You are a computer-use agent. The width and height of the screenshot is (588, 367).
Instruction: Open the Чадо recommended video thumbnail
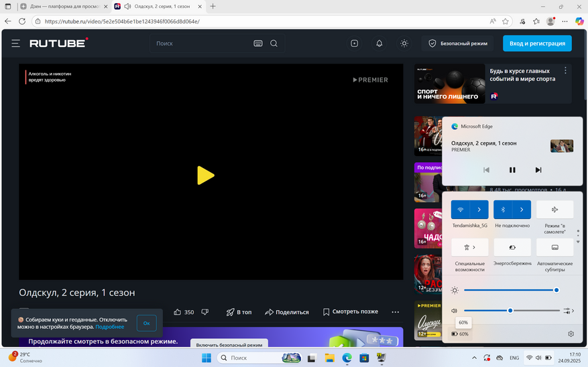pos(428,228)
